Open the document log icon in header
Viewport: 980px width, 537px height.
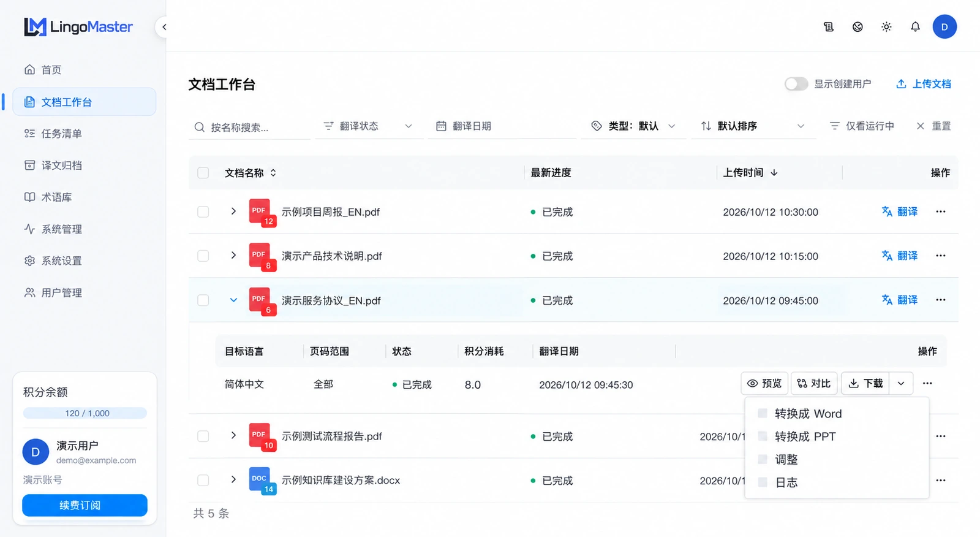click(829, 27)
